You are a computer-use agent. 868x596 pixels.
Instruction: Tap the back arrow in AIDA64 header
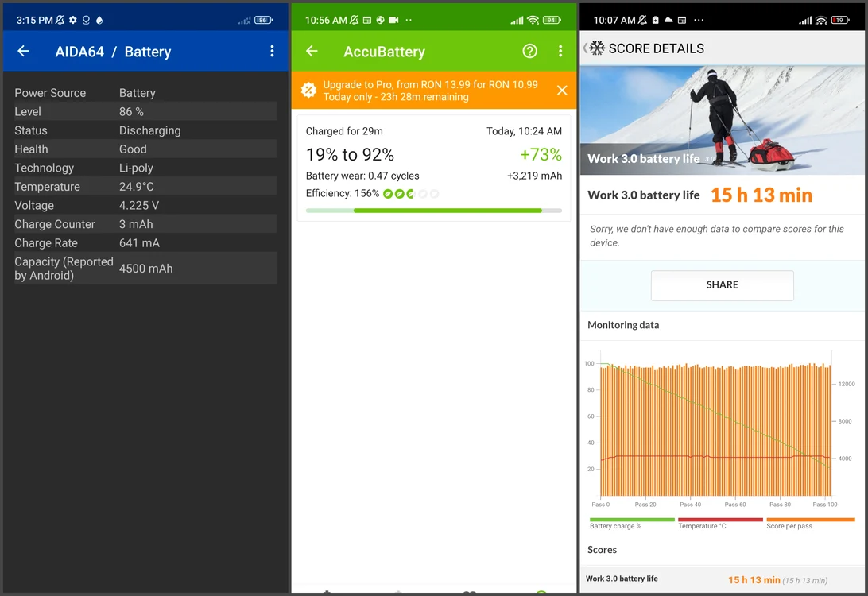pyautogui.click(x=23, y=52)
